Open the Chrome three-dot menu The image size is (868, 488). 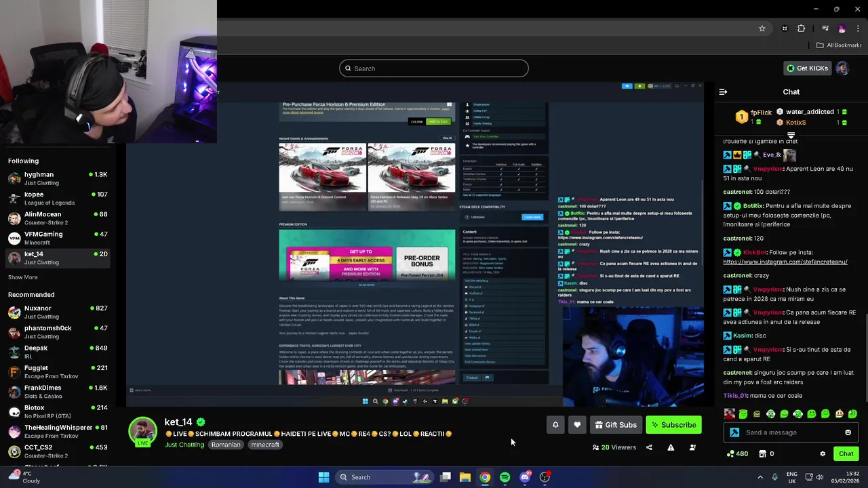(859, 28)
